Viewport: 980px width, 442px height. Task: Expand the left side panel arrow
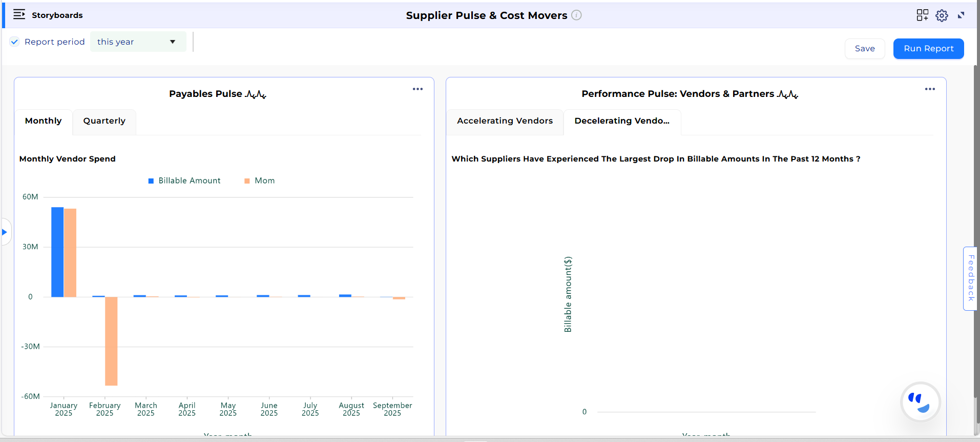[x=5, y=232]
